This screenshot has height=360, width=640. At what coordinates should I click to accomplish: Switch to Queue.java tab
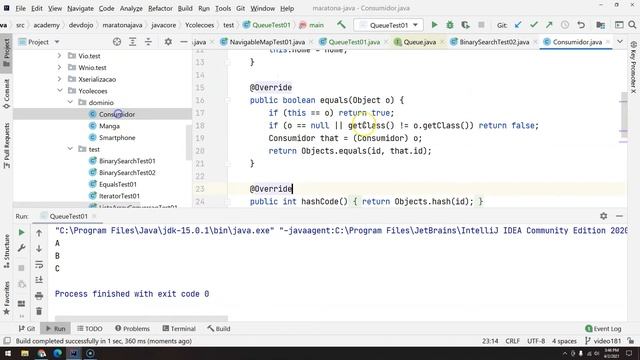pyautogui.click(x=419, y=42)
